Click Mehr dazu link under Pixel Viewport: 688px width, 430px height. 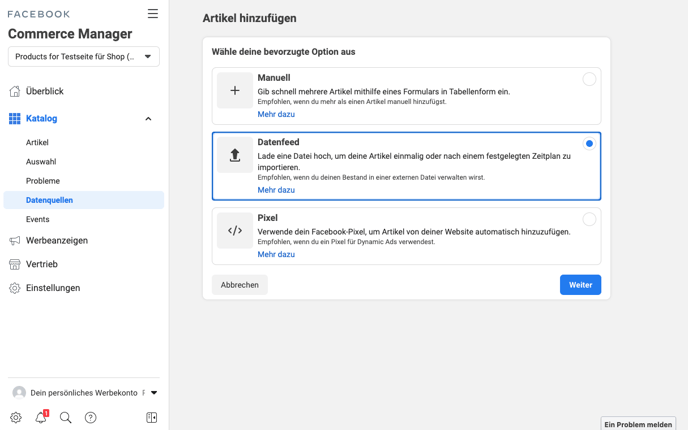[276, 254]
